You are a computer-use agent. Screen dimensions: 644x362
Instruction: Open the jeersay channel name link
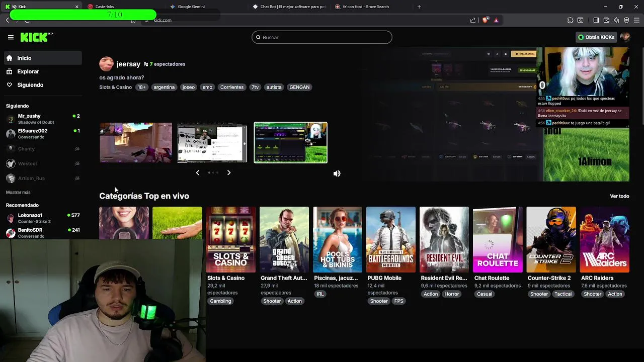[x=128, y=64]
